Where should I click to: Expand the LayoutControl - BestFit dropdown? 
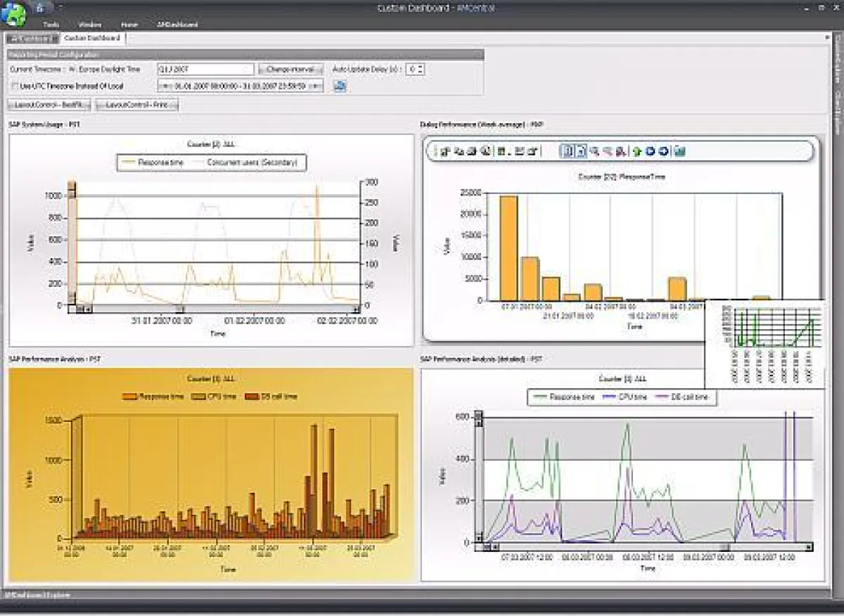click(x=84, y=103)
